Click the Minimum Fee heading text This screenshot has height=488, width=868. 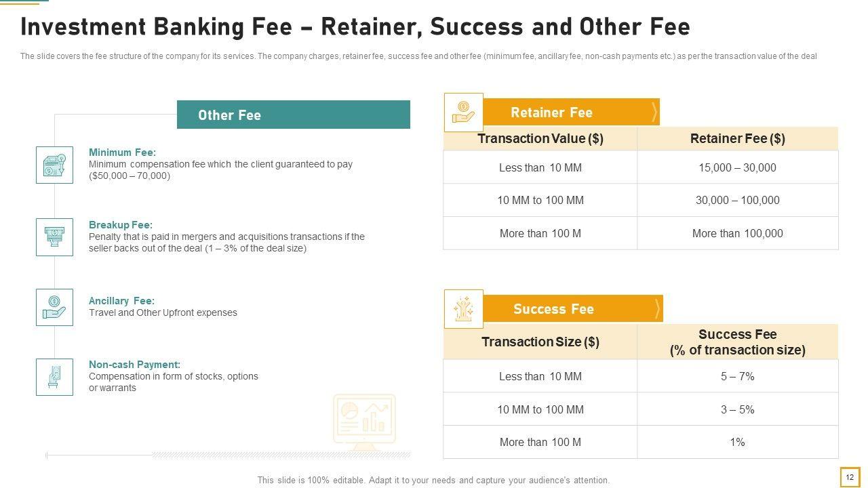pyautogui.click(x=122, y=152)
